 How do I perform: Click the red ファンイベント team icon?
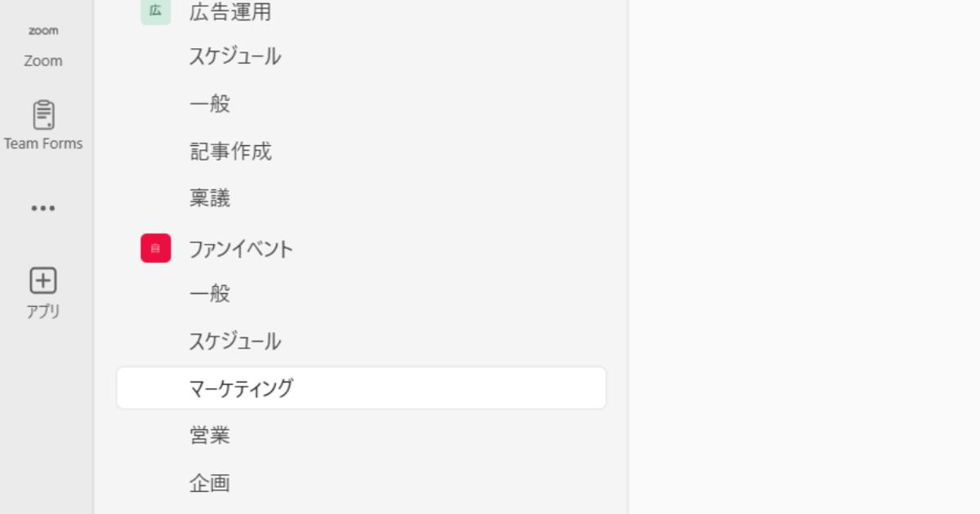coord(154,248)
